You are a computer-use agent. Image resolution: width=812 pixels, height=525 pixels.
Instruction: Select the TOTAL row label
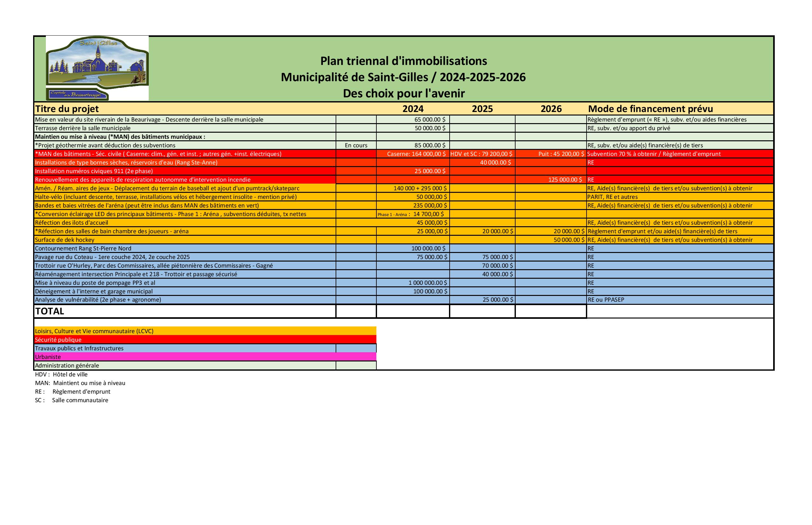(50, 311)
